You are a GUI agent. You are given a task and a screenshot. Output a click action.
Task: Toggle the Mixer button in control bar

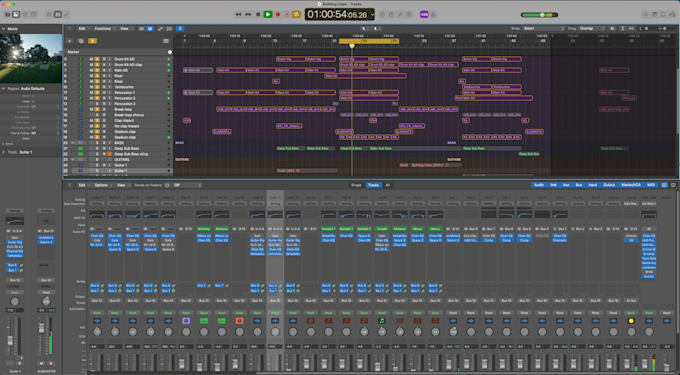(58, 14)
